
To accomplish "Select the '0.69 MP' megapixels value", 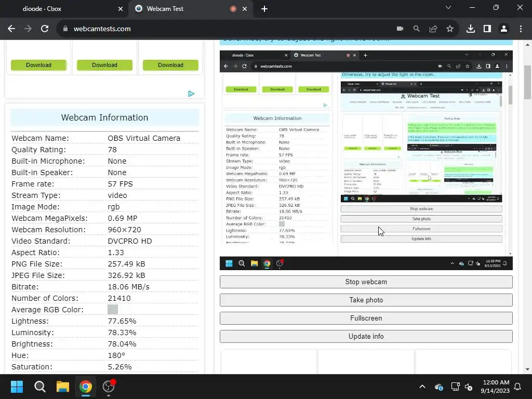I will (123, 218).
